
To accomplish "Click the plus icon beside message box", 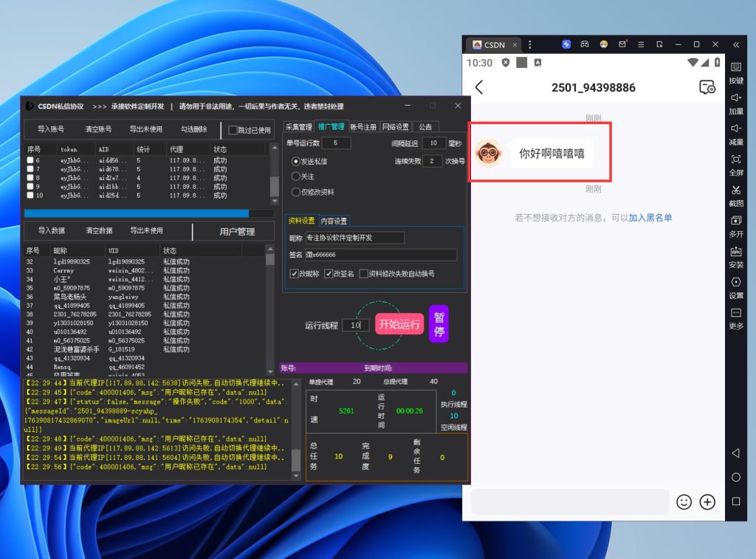I will click(x=707, y=502).
